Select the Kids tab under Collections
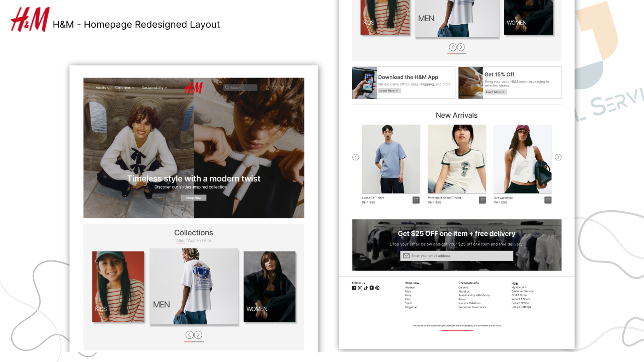 (x=208, y=241)
